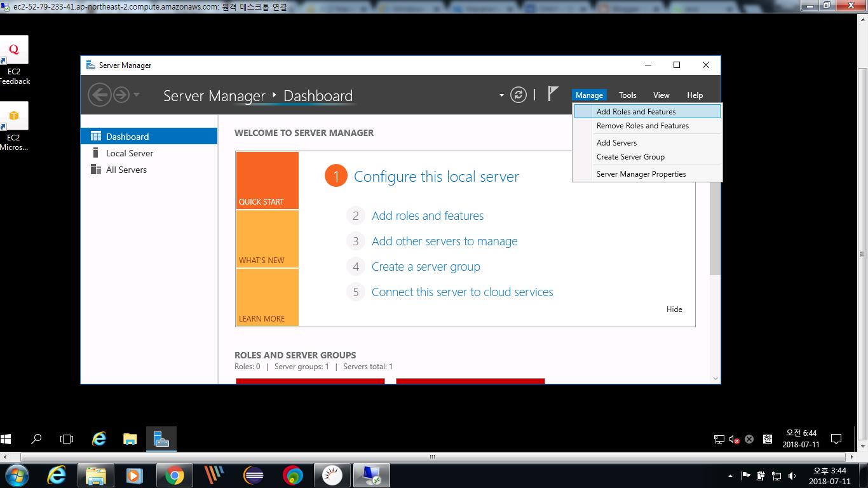Screen dimensions: 868x488
Task: Select All Servers in the left pane
Action: click(149, 170)
